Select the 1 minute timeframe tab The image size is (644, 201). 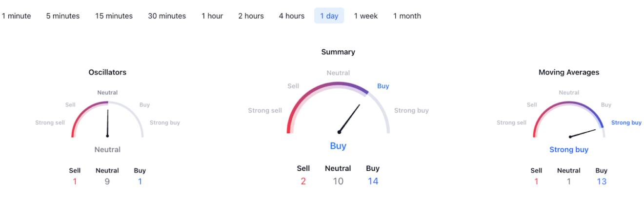17,16
